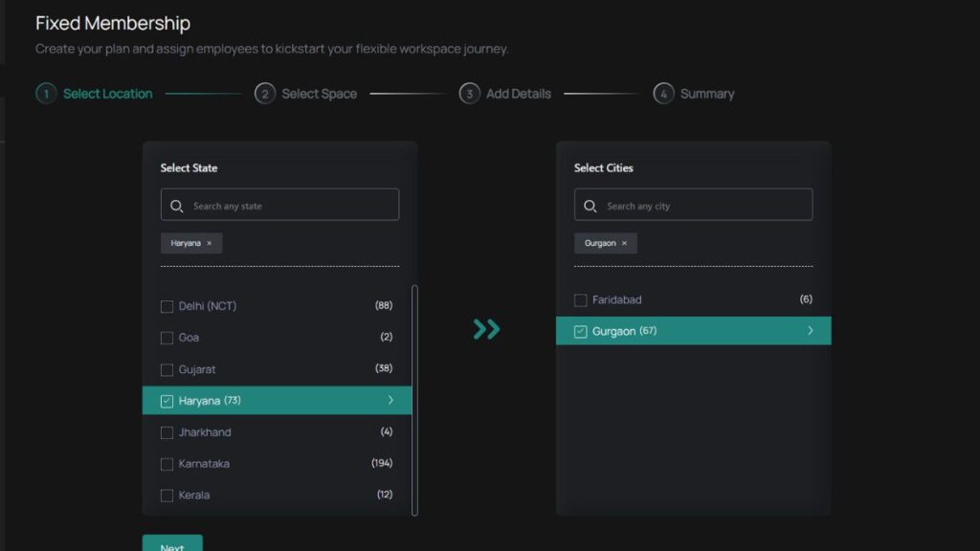
Task: Click step 2 circle for Select Space
Action: click(265, 94)
